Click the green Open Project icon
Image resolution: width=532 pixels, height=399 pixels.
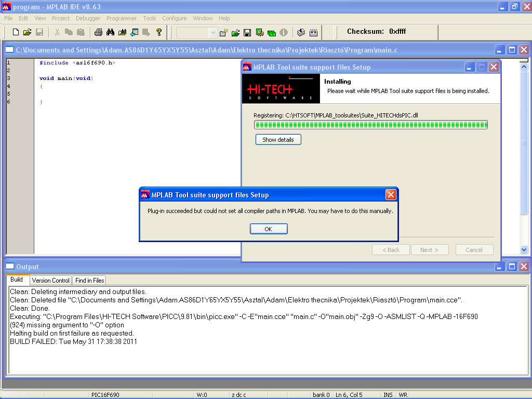tap(235, 33)
